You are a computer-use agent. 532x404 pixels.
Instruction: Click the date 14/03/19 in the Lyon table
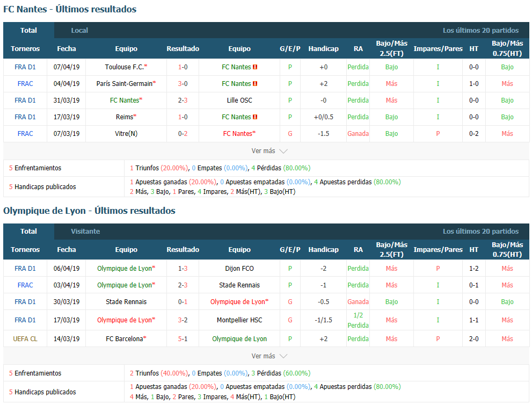67,339
